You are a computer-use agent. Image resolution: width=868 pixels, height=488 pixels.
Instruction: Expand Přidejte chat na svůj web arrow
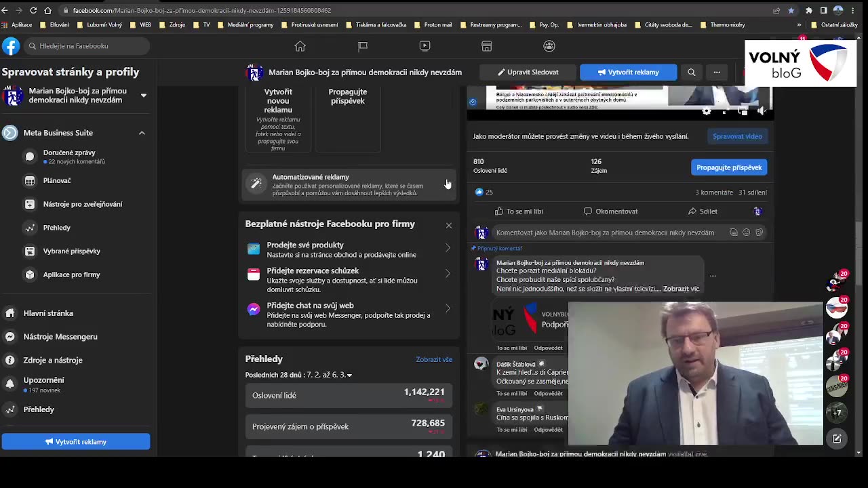[x=448, y=308]
